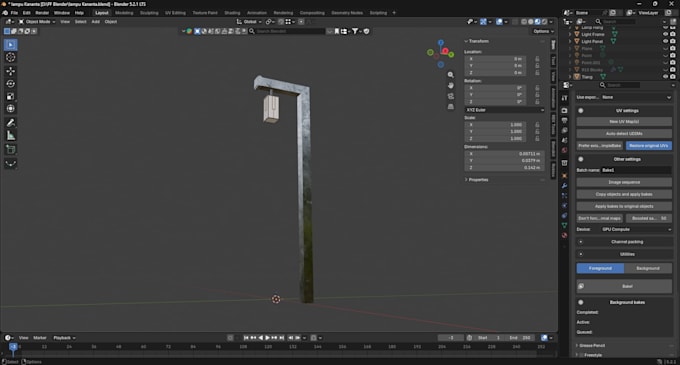Viewport: 680px width, 365px height.
Task: Select the Add Cube tool
Action: 11,150
